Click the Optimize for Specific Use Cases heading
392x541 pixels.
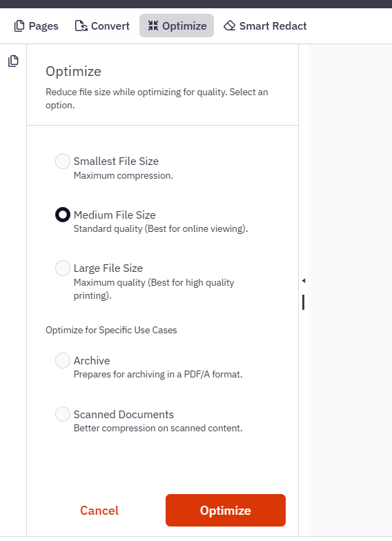pyautogui.click(x=111, y=330)
